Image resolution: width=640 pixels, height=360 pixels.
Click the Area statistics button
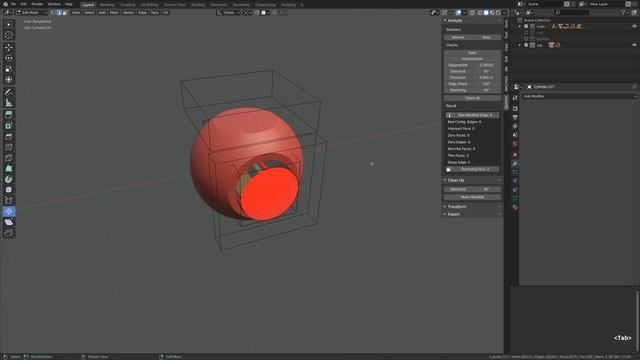pyautogui.click(x=487, y=37)
